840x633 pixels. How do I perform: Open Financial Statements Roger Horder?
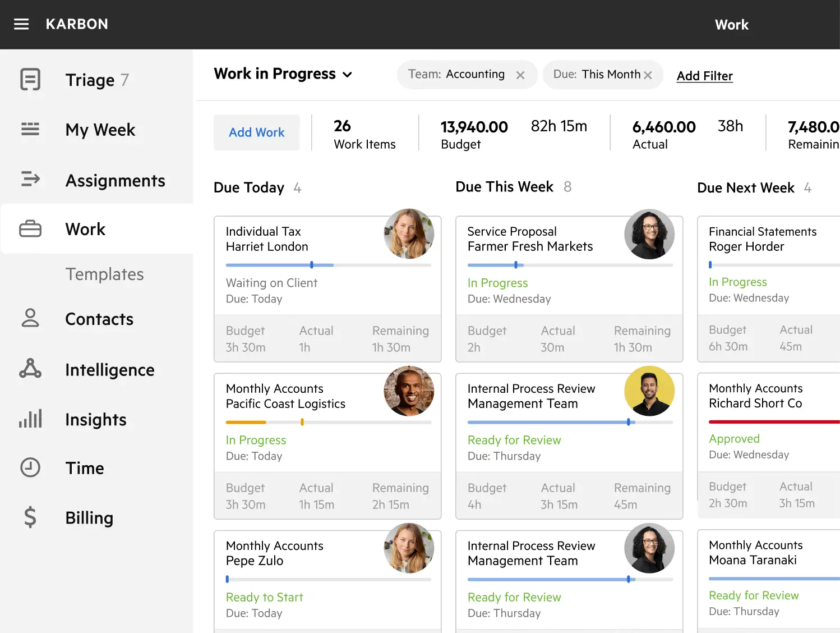tap(768, 289)
